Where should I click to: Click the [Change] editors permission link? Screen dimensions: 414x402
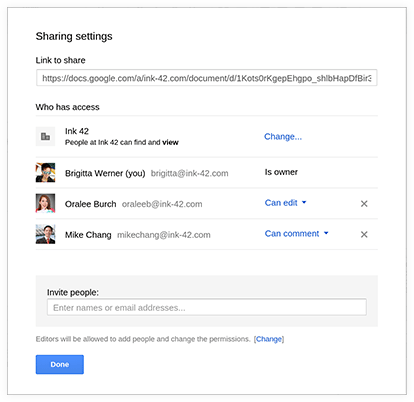click(269, 339)
